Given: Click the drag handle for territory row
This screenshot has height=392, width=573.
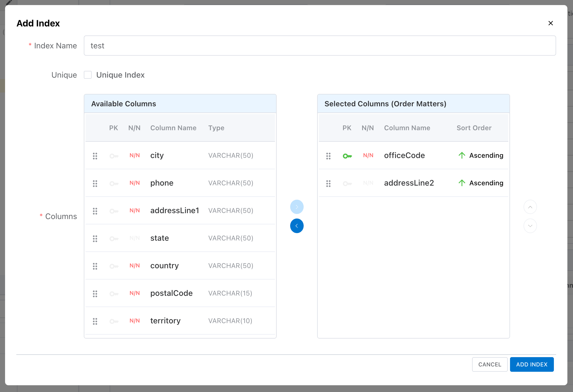Looking at the screenshot, I should pos(95,321).
